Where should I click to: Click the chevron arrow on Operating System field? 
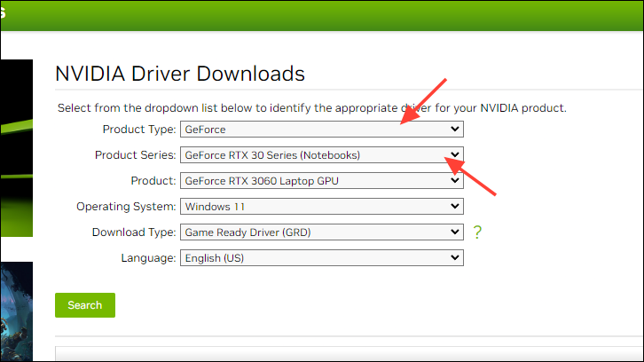[455, 207]
